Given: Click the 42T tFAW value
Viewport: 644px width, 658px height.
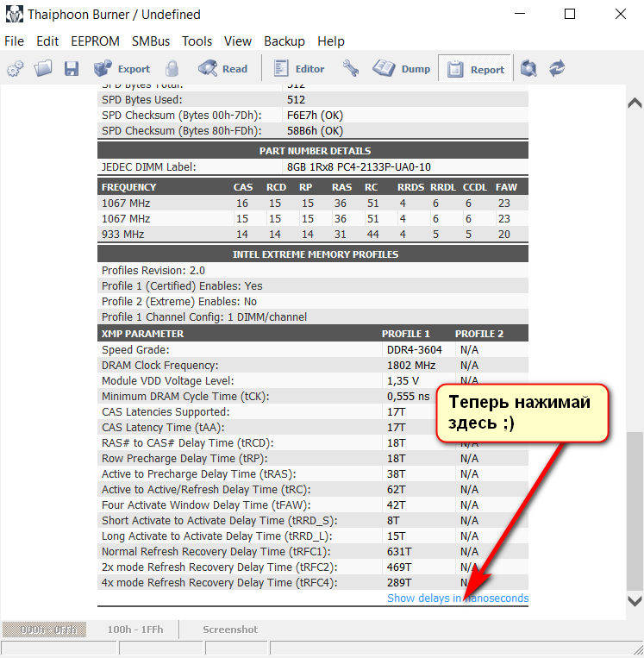Looking at the screenshot, I should [396, 504].
